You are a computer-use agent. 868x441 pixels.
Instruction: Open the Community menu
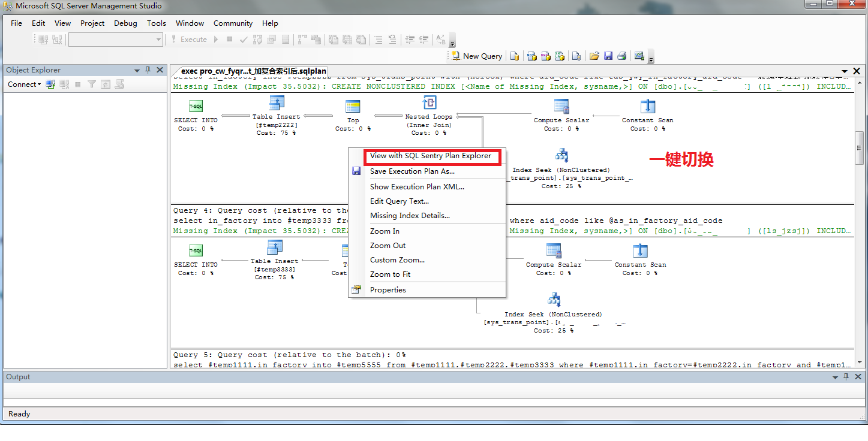point(233,23)
